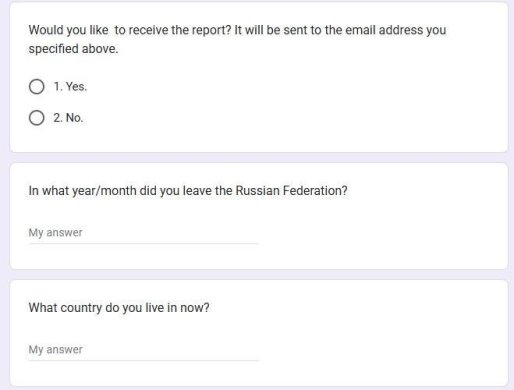Click the words "Russian Federation" in the question

click(x=292, y=191)
